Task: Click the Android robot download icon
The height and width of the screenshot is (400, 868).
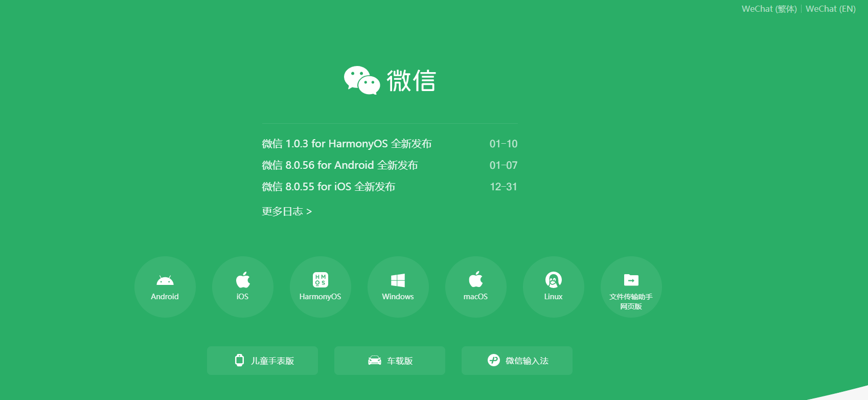Action: pyautogui.click(x=165, y=280)
